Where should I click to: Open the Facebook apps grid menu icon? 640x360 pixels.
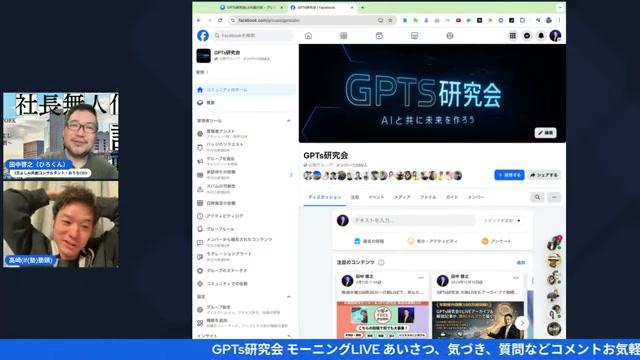tap(513, 36)
